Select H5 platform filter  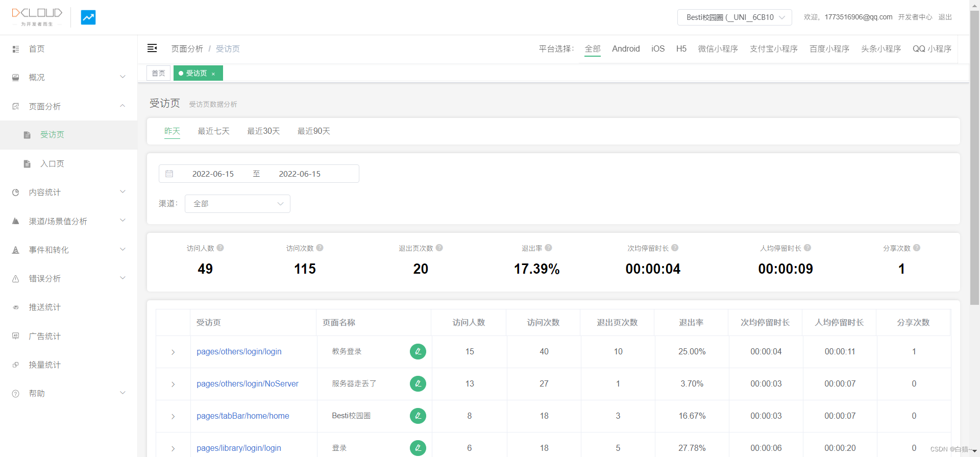click(681, 49)
